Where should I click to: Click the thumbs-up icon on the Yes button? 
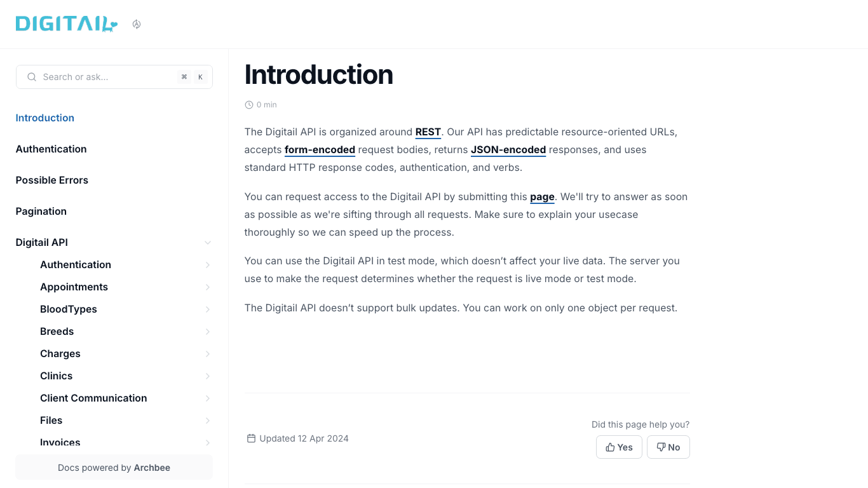point(611,447)
